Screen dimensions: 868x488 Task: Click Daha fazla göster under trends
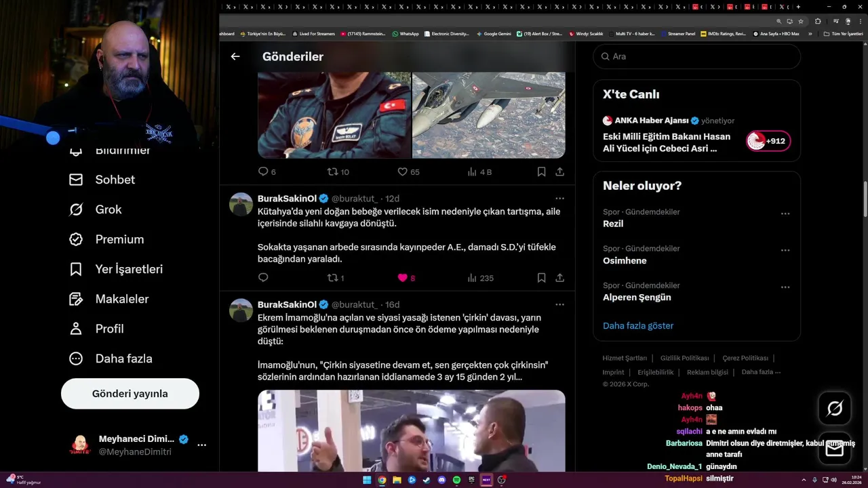point(638,325)
